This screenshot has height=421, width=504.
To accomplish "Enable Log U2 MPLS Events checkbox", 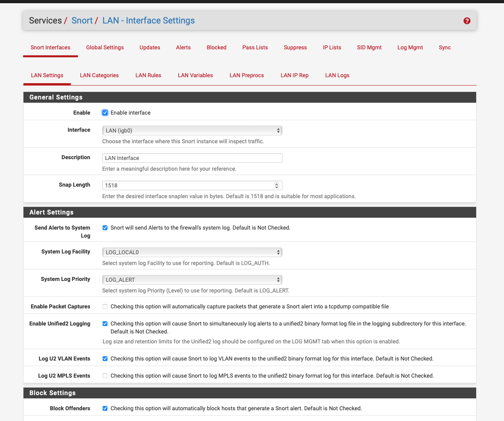I will pos(105,376).
